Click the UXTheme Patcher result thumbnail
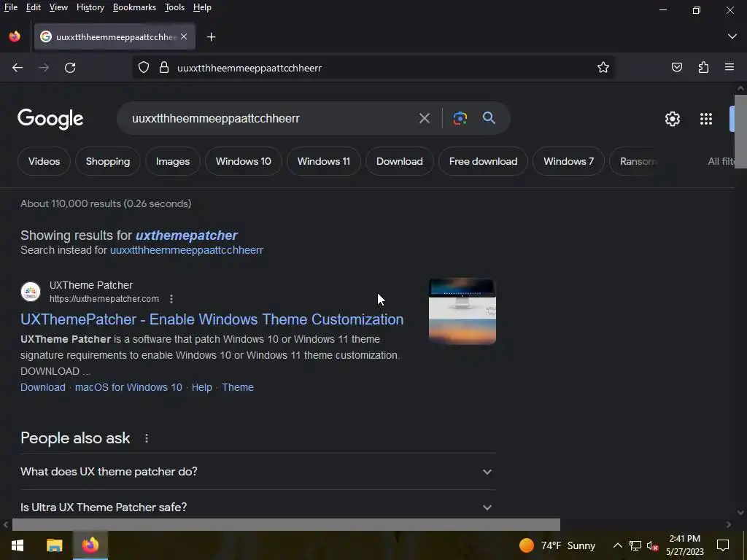Viewport: 747px width, 560px height. 462,311
